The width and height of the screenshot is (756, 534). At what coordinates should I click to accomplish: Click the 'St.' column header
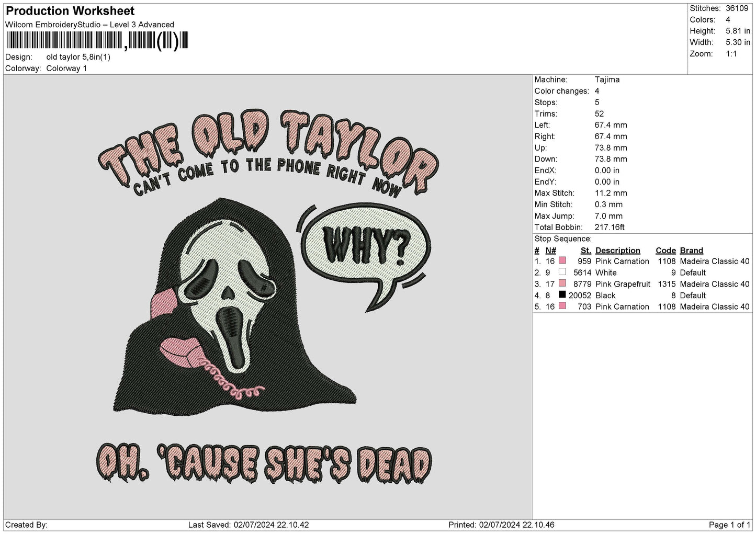586,251
